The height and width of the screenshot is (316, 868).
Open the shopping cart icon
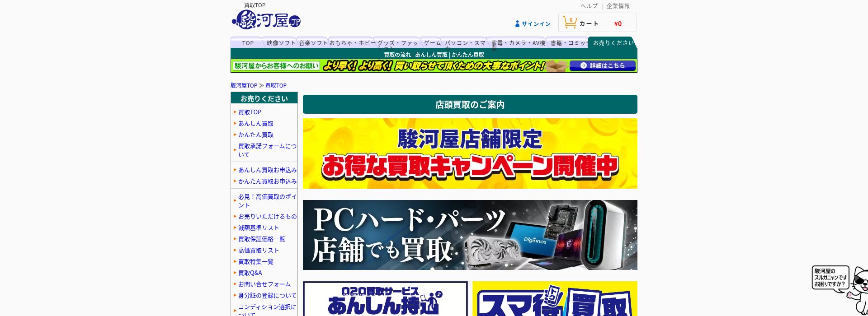[570, 23]
